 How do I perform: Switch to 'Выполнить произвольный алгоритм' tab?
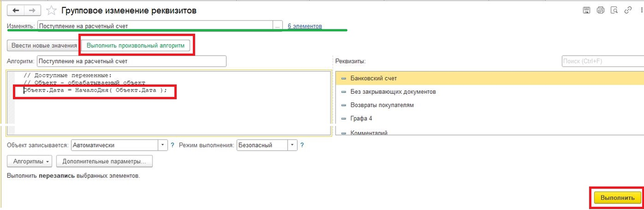coord(135,46)
